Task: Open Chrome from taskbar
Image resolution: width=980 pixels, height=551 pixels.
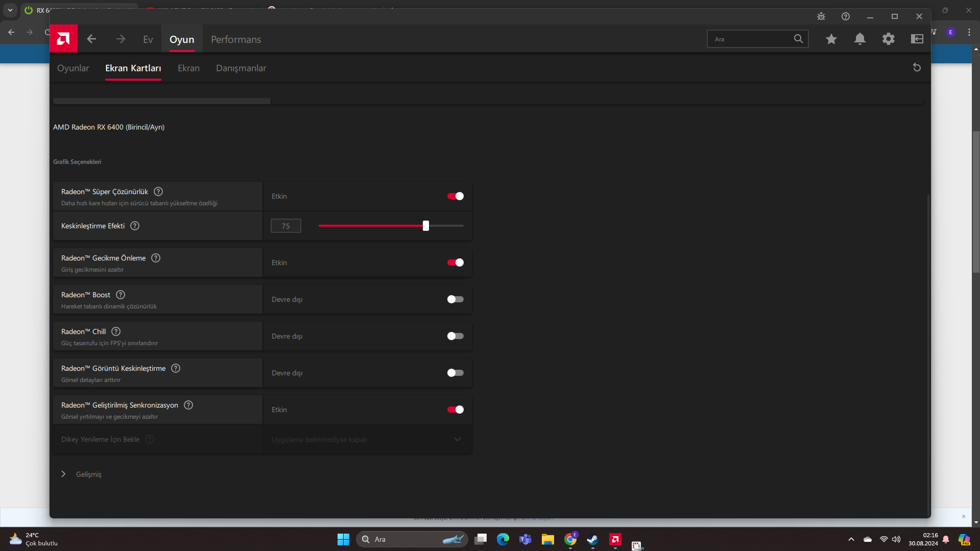Action: (x=570, y=539)
